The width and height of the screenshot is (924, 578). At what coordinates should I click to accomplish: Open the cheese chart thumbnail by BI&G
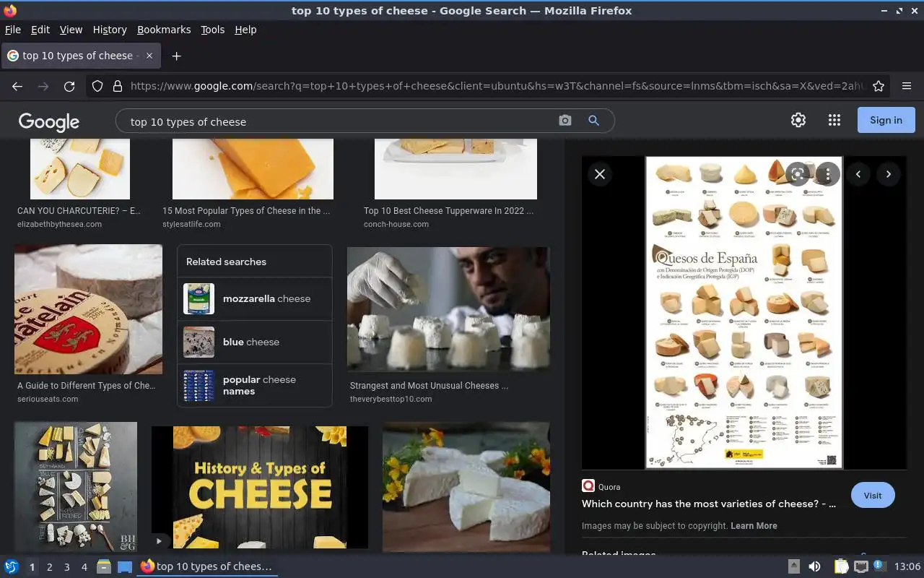point(76,487)
